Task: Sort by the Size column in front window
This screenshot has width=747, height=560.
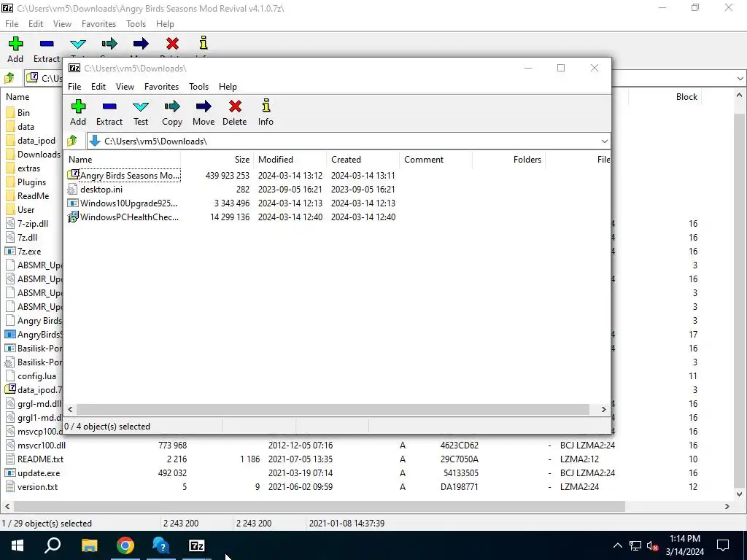Action: (x=217, y=160)
